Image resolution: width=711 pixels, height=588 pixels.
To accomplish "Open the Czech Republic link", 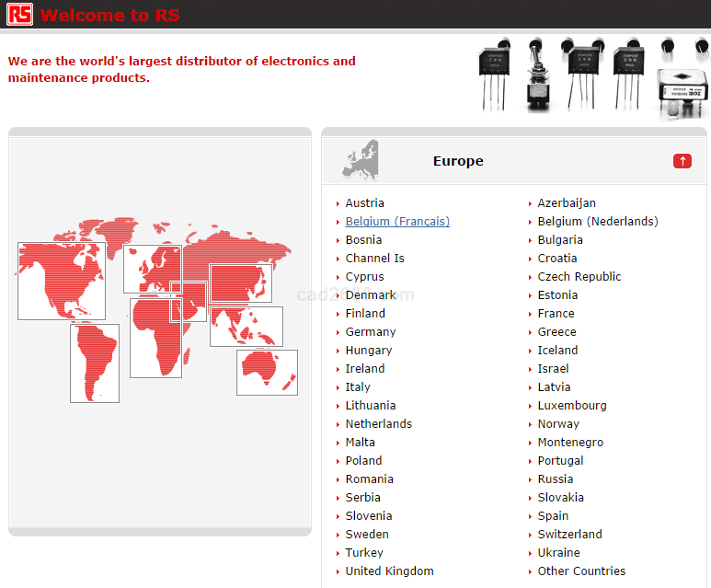I will pos(579,277).
